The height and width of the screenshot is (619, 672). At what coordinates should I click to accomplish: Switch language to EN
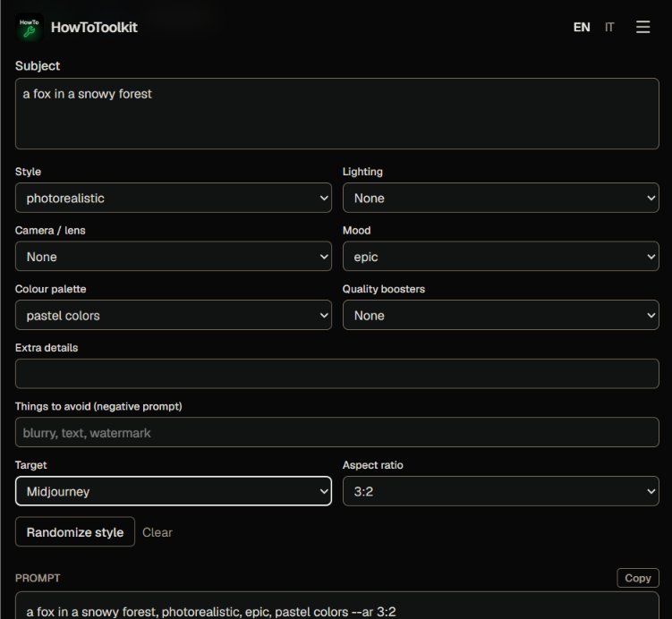click(582, 28)
